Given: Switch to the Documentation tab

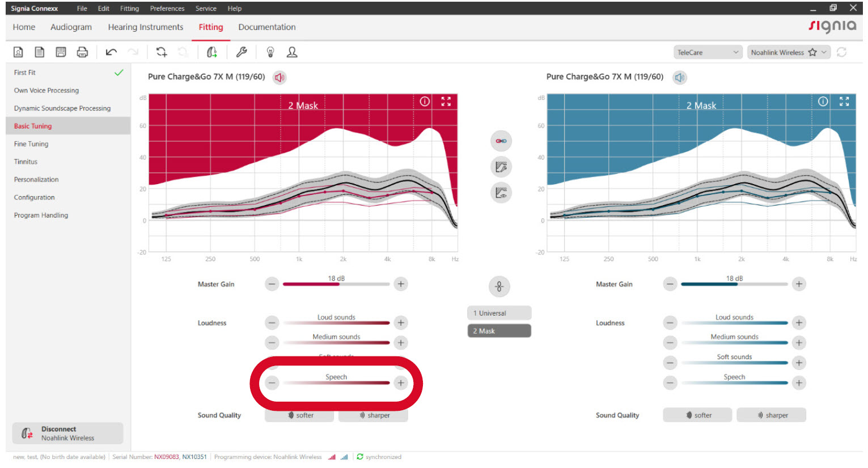Looking at the screenshot, I should (267, 27).
